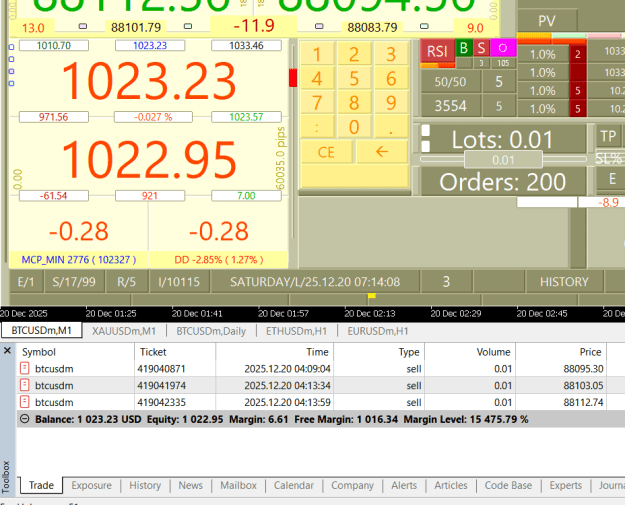The image size is (625, 505).
Task: Click the keypad decimal point key
Action: (391, 127)
